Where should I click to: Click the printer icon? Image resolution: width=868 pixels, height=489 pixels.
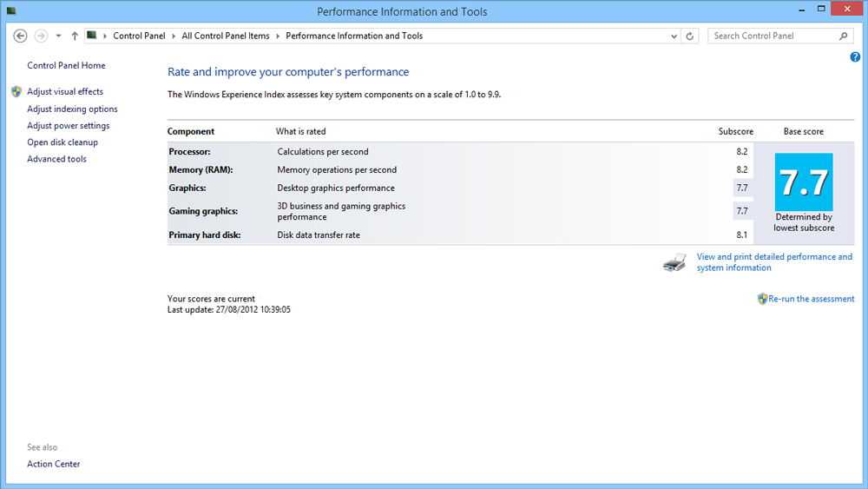click(674, 262)
